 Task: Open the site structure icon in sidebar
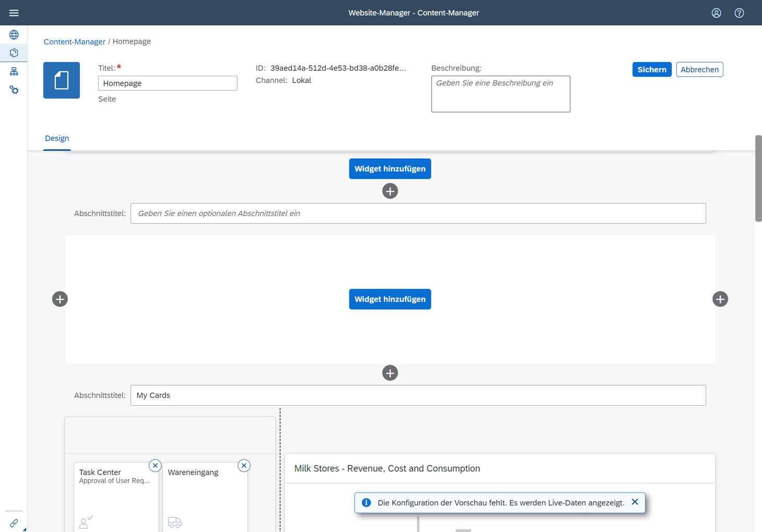click(x=14, y=71)
